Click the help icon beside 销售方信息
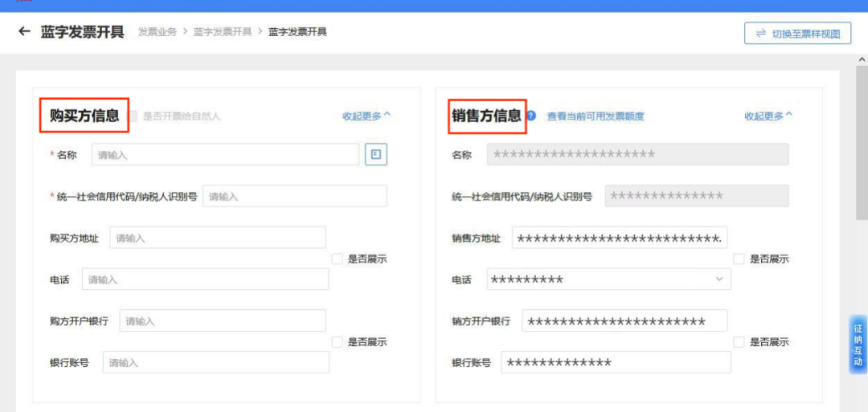 tap(531, 116)
